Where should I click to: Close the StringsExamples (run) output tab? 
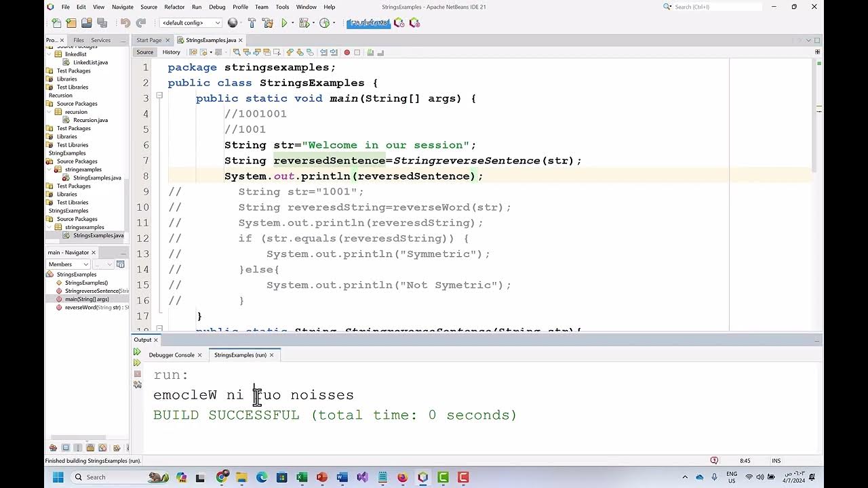click(x=271, y=355)
